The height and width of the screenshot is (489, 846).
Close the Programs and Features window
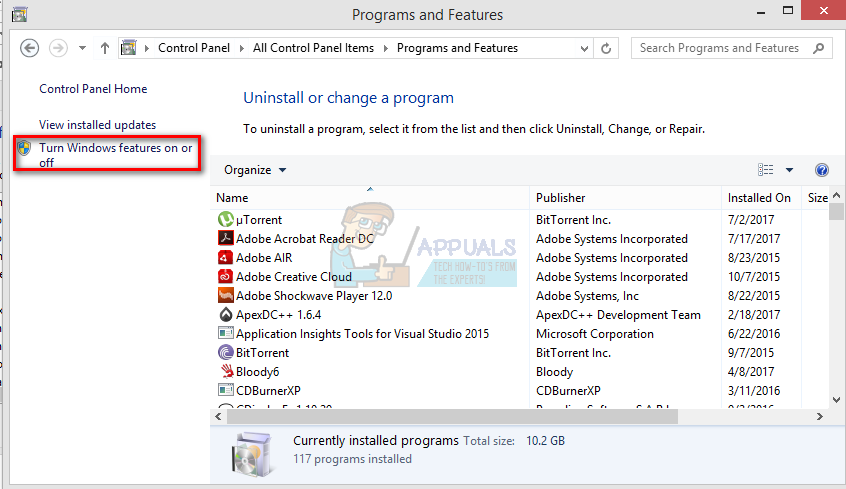tap(823, 11)
